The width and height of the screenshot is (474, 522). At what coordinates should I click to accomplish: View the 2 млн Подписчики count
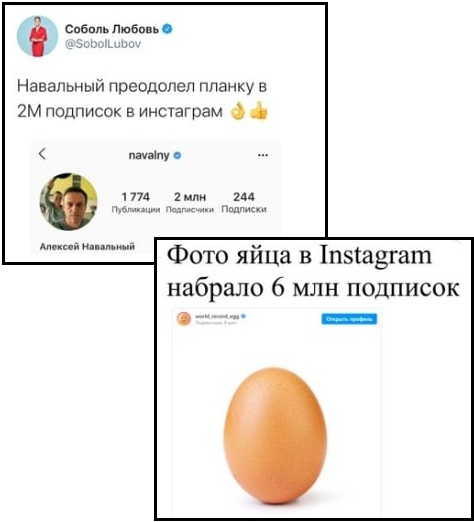(x=190, y=202)
